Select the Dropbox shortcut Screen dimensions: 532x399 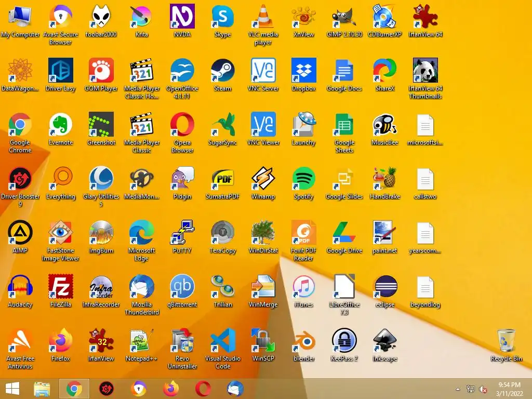(303, 75)
